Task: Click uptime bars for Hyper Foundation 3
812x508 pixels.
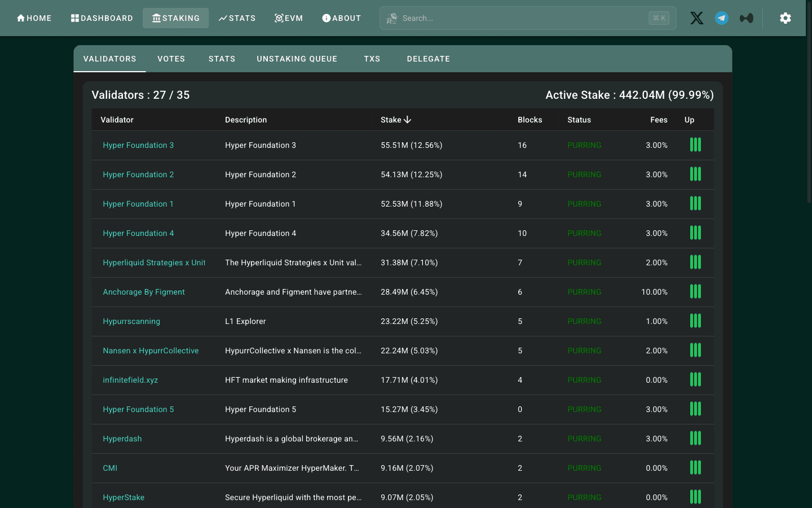Action: click(695, 145)
